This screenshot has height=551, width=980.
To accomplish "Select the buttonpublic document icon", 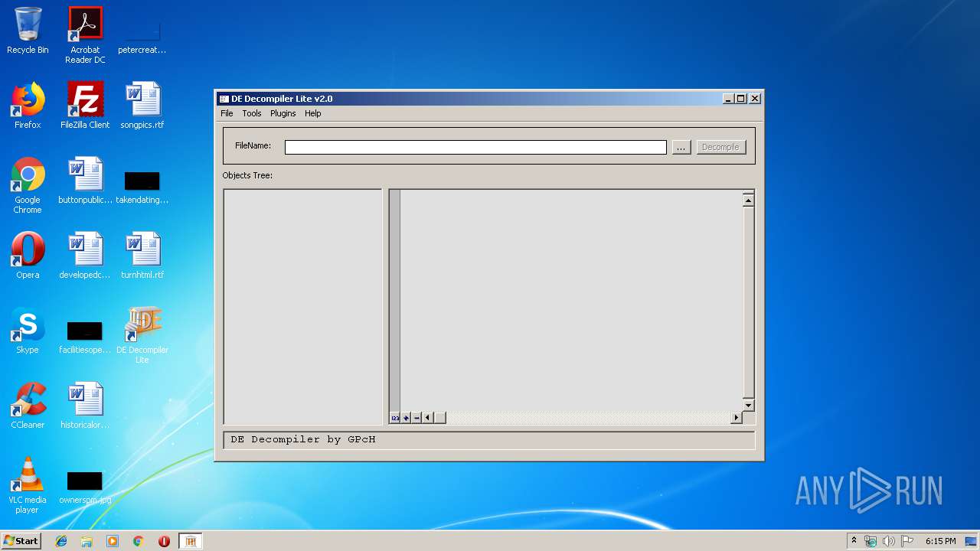I will [85, 181].
